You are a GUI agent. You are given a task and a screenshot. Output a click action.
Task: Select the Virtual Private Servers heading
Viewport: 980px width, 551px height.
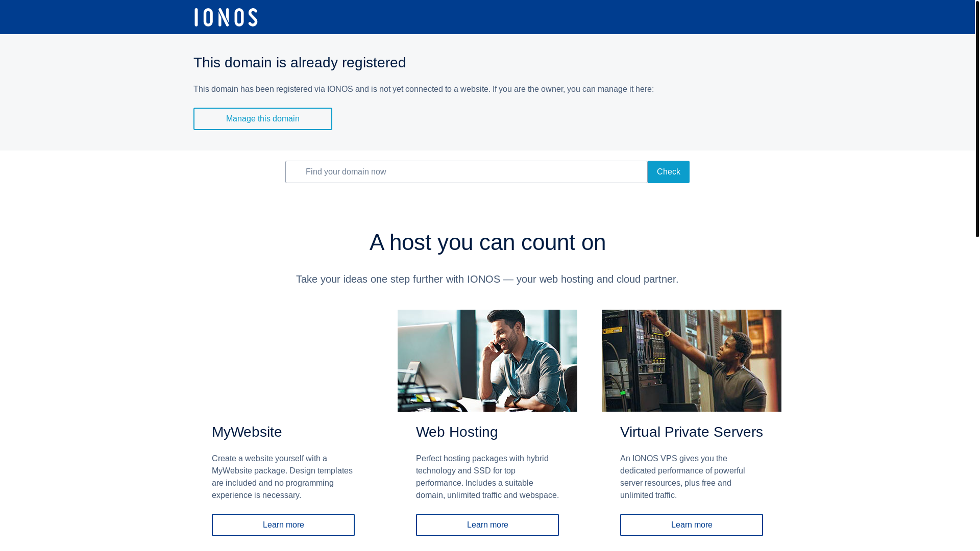click(691, 432)
